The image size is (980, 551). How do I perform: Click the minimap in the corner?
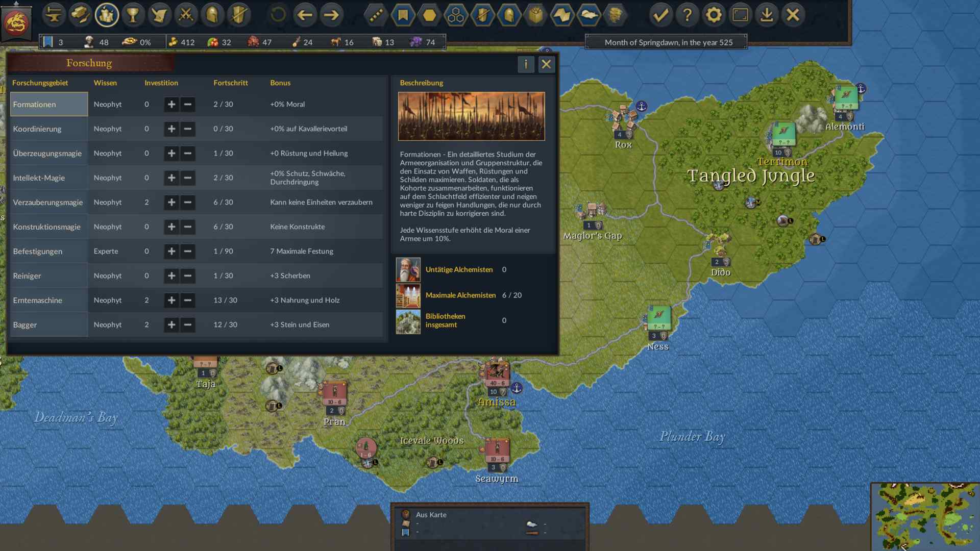(x=925, y=516)
